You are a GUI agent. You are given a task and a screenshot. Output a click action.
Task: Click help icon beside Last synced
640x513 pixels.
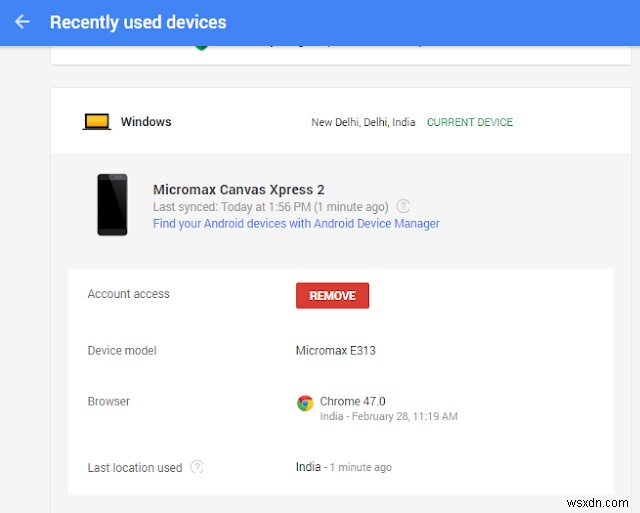click(403, 206)
